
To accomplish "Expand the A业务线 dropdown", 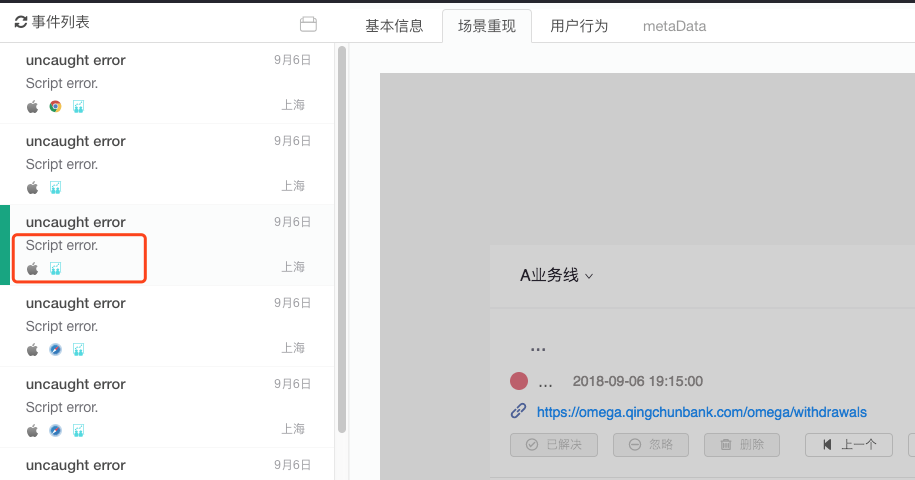I will (557, 275).
